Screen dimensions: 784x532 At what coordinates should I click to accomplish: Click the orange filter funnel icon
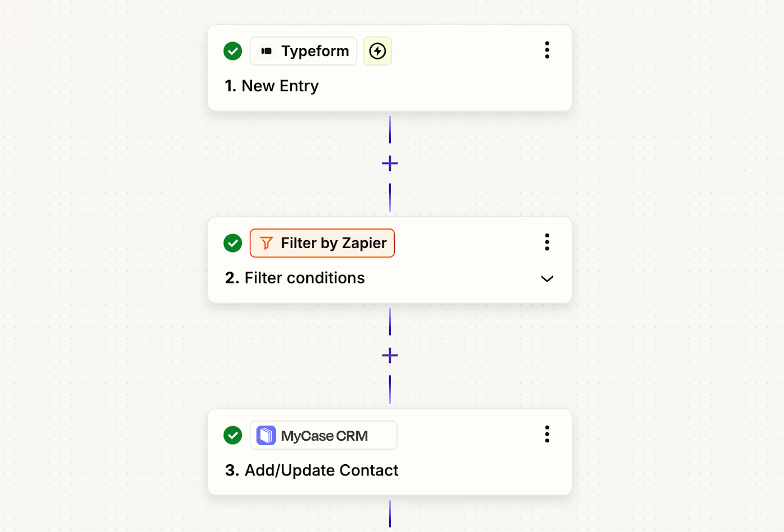267,243
